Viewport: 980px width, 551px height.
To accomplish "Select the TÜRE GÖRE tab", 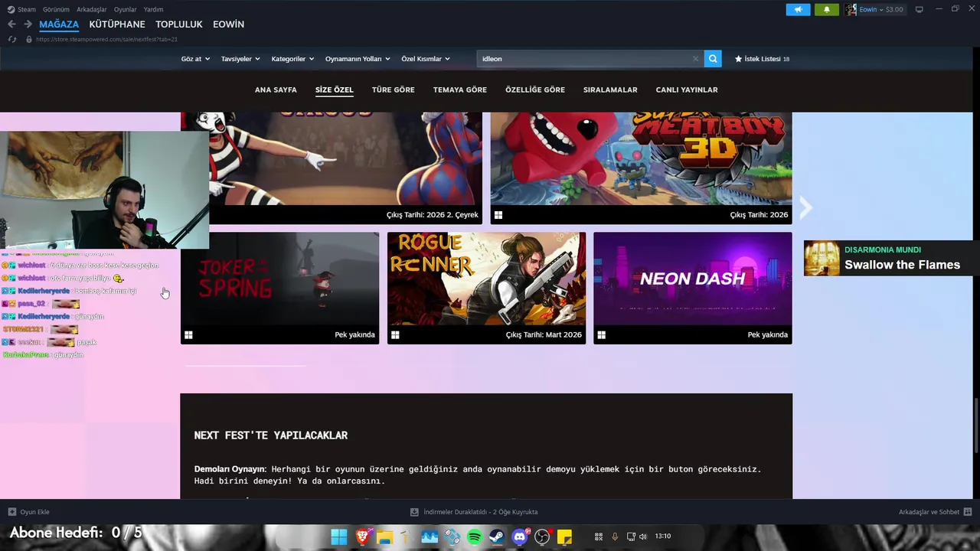I will [394, 90].
